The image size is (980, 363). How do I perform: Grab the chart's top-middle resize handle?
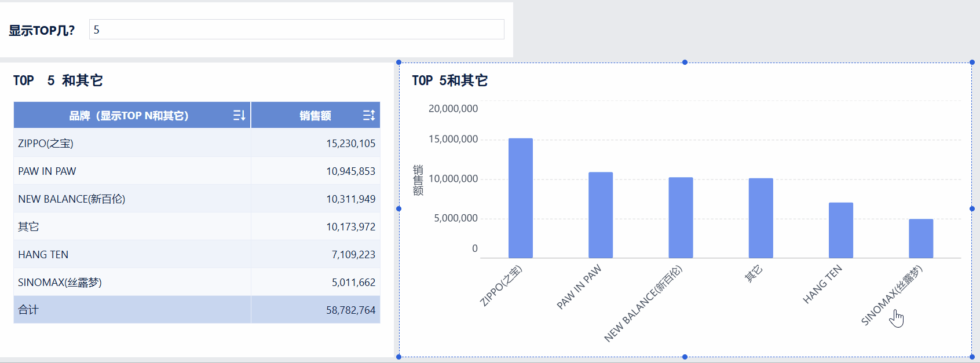click(685, 62)
